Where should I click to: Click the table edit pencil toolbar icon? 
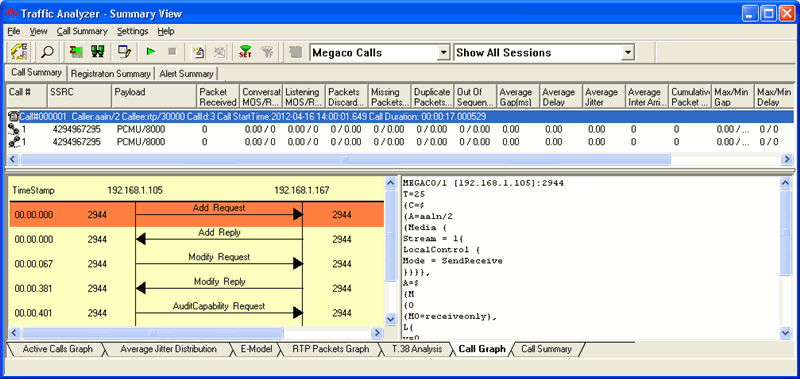pyautogui.click(x=124, y=52)
